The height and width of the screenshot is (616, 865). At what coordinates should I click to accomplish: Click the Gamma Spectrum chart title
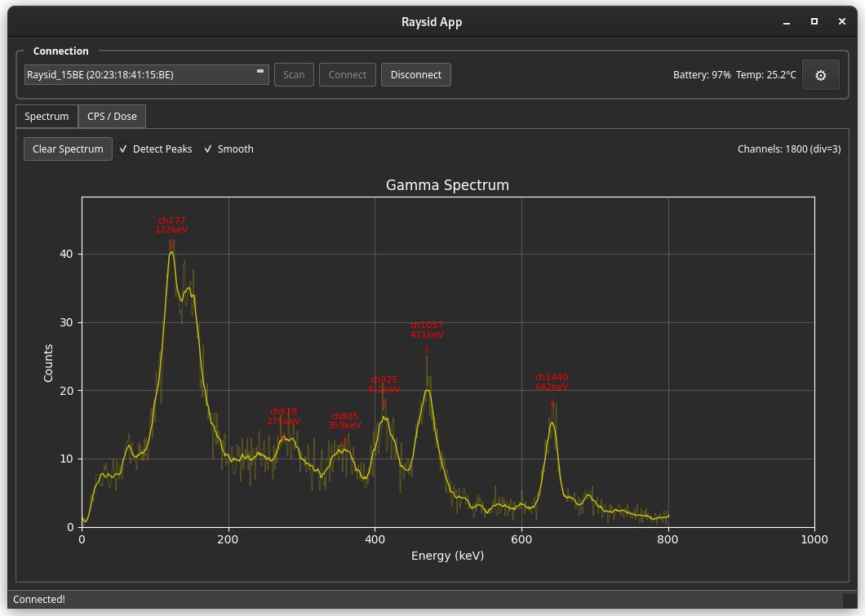447,185
